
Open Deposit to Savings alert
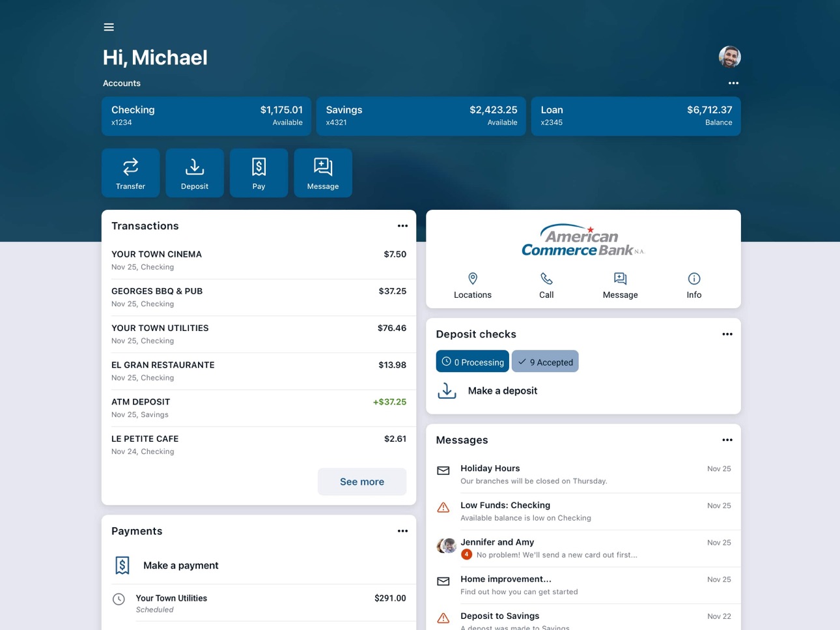coord(583,618)
